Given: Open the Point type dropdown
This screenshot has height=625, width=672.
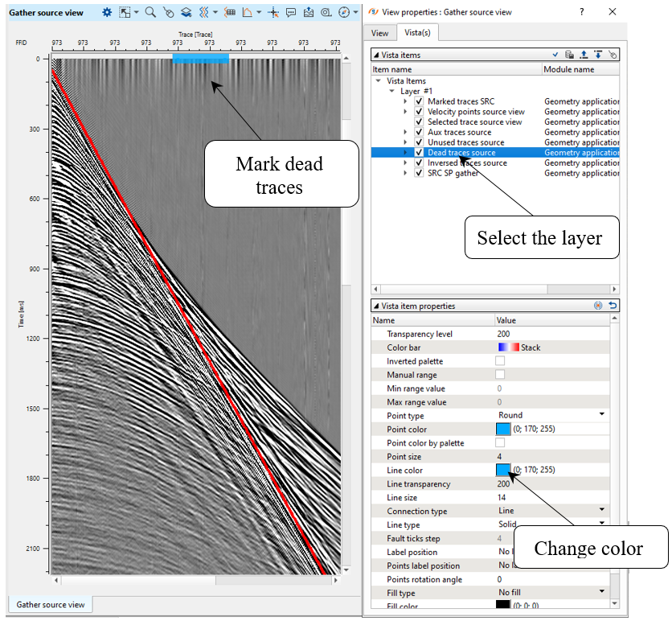Looking at the screenshot, I should pos(601,415).
